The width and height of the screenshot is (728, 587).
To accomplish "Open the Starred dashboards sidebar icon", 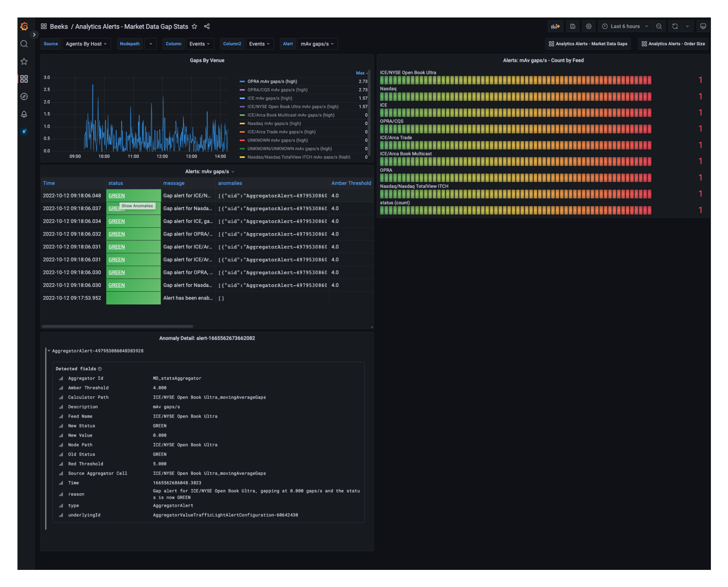I will pyautogui.click(x=24, y=61).
